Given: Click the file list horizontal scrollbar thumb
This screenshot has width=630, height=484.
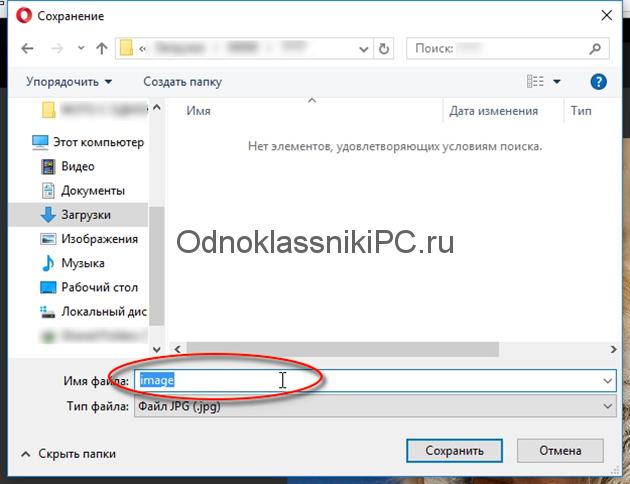Looking at the screenshot, I should (343, 349).
